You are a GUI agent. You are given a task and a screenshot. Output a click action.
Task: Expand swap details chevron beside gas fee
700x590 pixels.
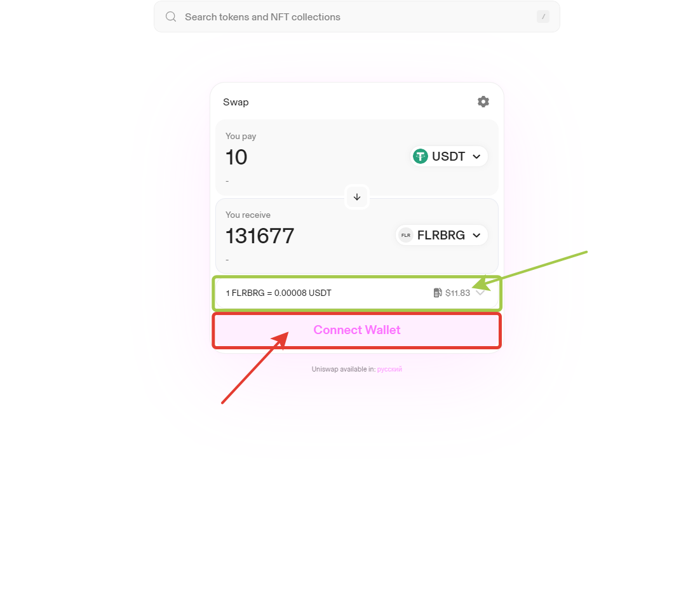481,293
